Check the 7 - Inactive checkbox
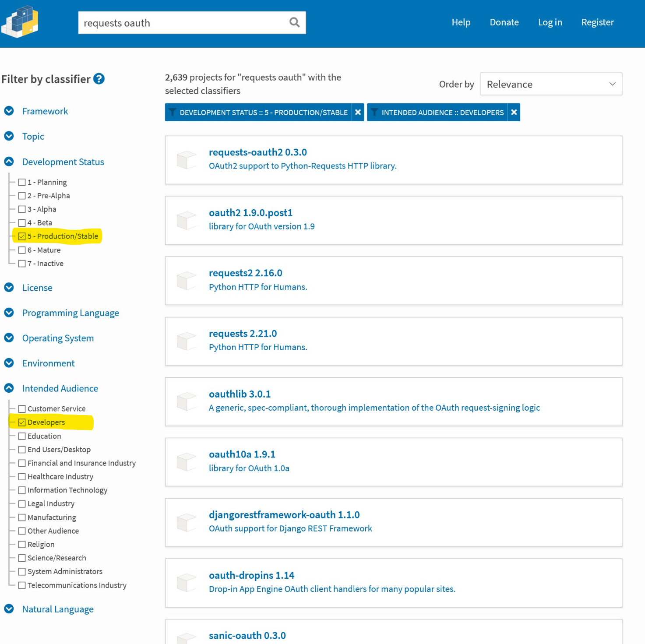Screen dimensions: 645x644 pos(22,264)
